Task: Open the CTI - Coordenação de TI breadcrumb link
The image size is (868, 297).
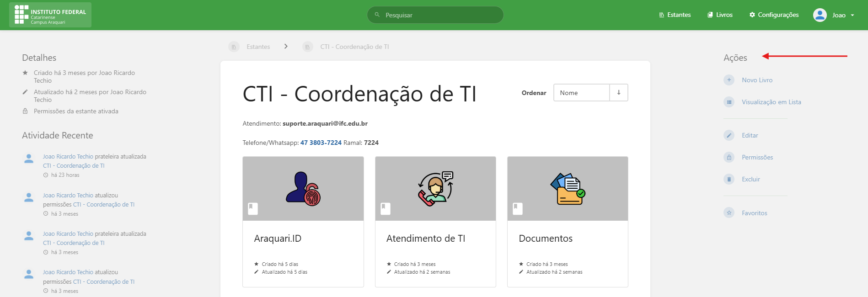Action: [x=354, y=47]
